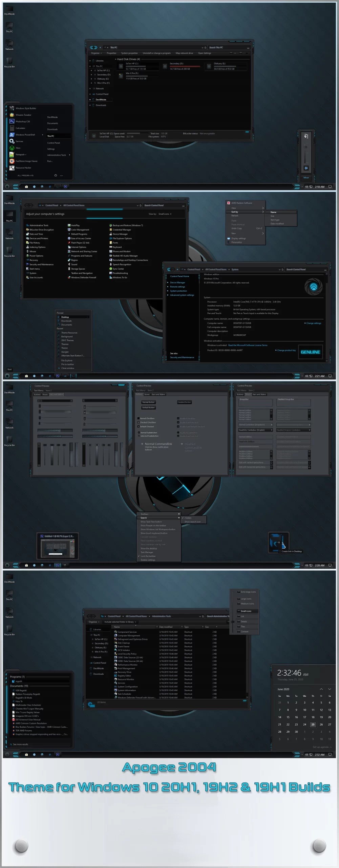
Task: Open the Organize dropdown in This PC window
Action: (x=96, y=53)
